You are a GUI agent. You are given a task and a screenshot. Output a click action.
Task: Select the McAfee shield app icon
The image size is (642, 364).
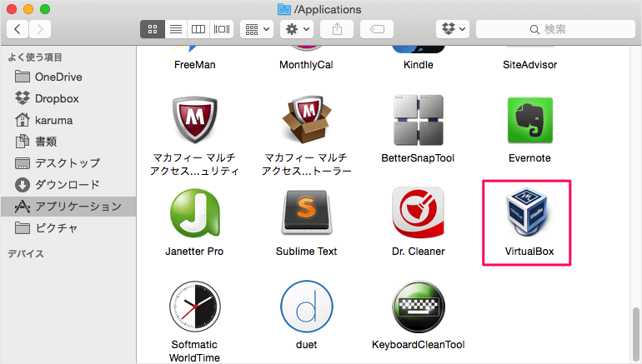click(195, 120)
